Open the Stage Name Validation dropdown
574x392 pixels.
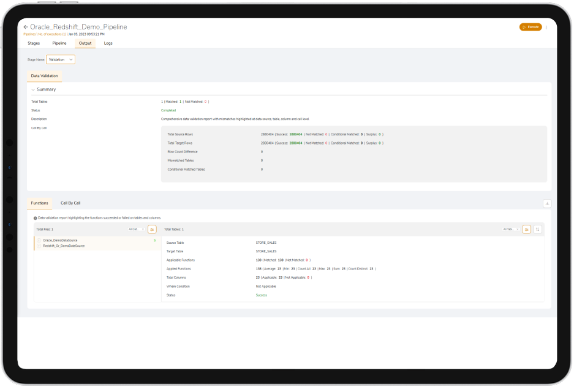point(61,59)
